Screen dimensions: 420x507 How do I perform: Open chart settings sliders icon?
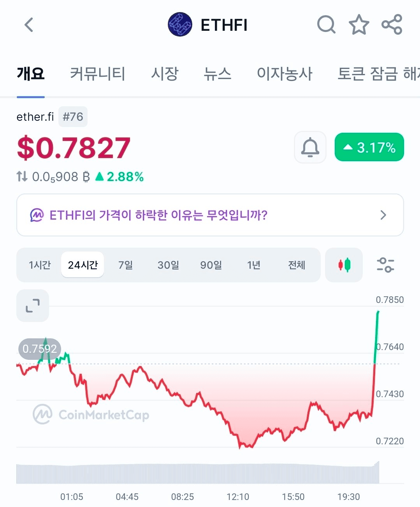tap(385, 265)
